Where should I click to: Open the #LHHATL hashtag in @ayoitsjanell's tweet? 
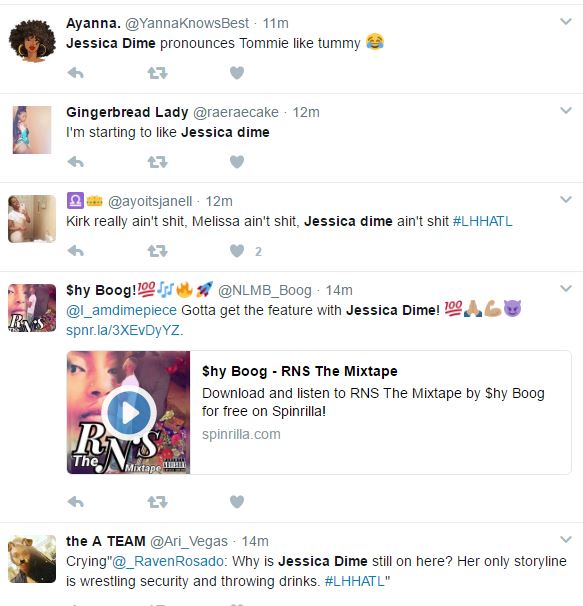point(482,221)
